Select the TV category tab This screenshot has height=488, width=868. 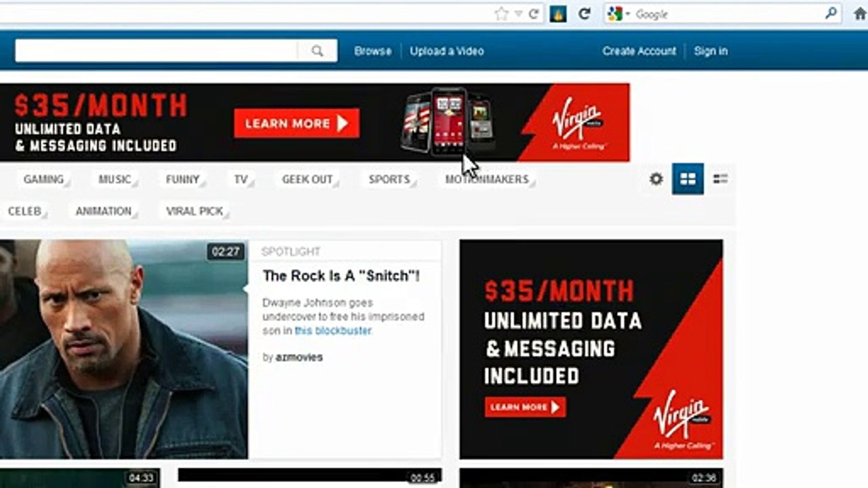[x=241, y=180]
